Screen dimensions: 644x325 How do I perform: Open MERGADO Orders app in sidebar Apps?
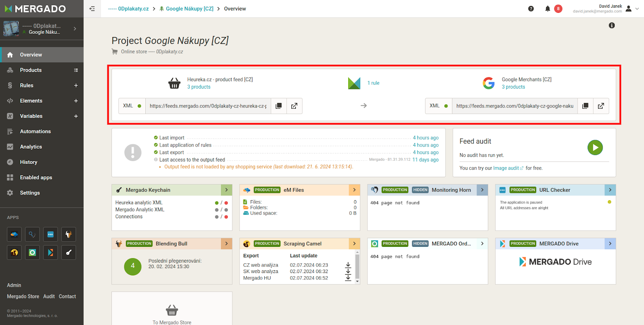(32, 253)
